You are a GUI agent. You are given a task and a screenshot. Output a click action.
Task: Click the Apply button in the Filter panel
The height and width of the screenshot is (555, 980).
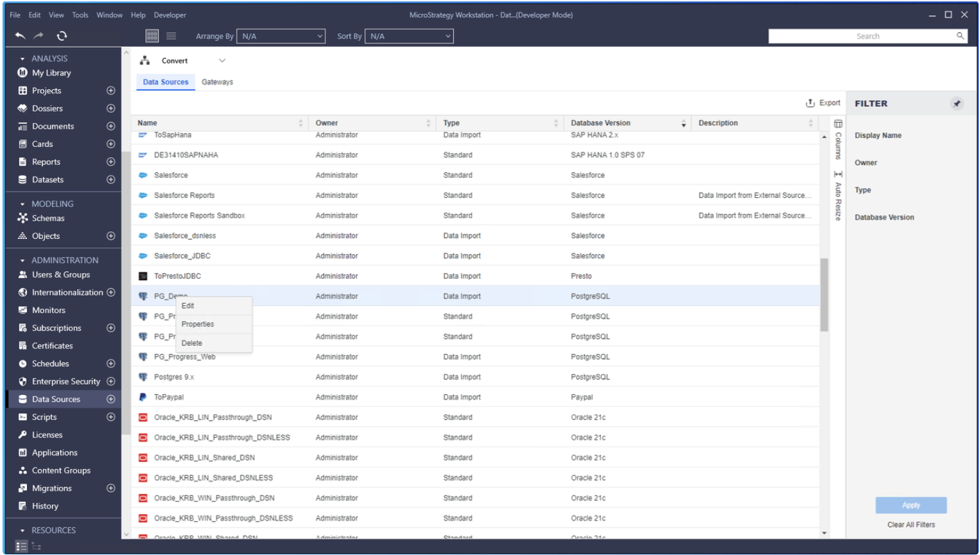(910, 505)
